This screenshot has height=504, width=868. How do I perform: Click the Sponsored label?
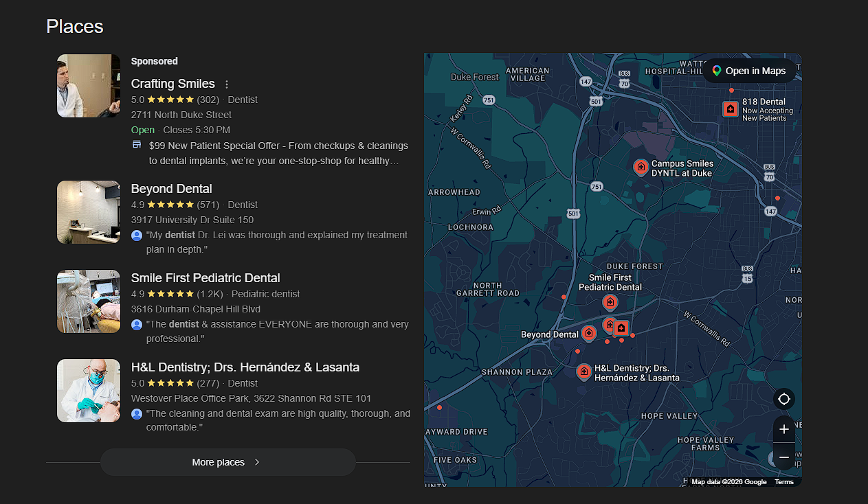155,61
